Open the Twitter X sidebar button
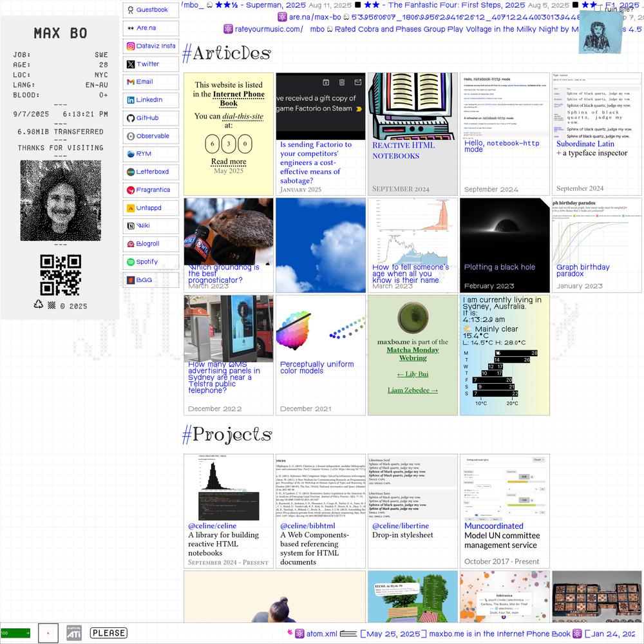Viewport: 644px width, 644px height. tap(151, 64)
